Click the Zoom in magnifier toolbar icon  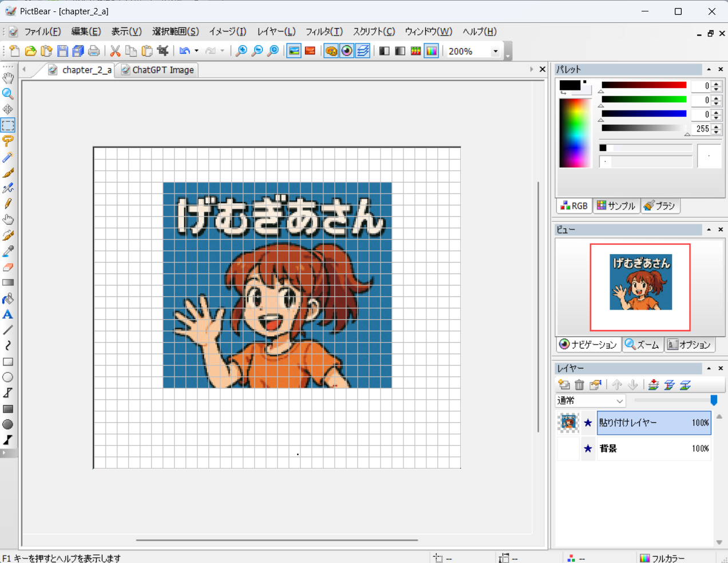pos(242,51)
